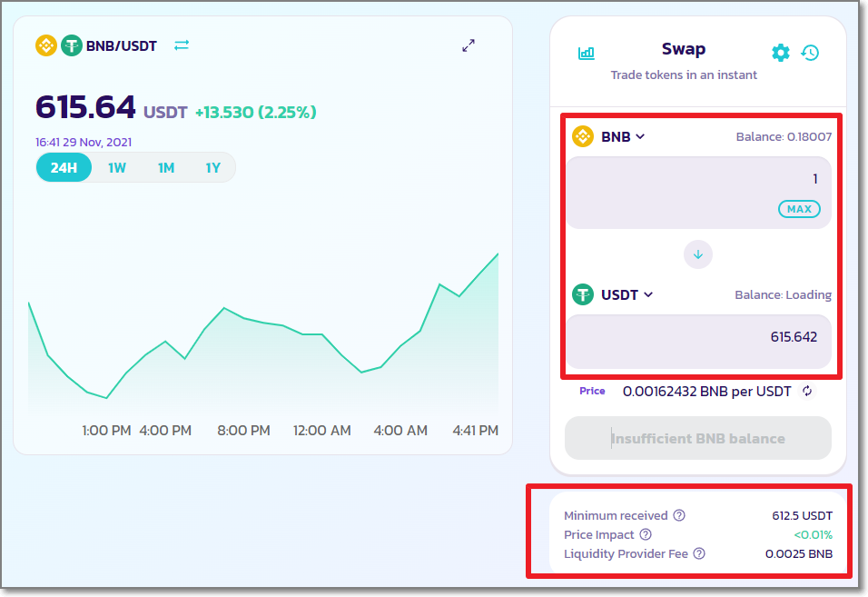Viewport: 868px width, 597px height.
Task: Select the 1W chart range
Action: pyautogui.click(x=117, y=168)
